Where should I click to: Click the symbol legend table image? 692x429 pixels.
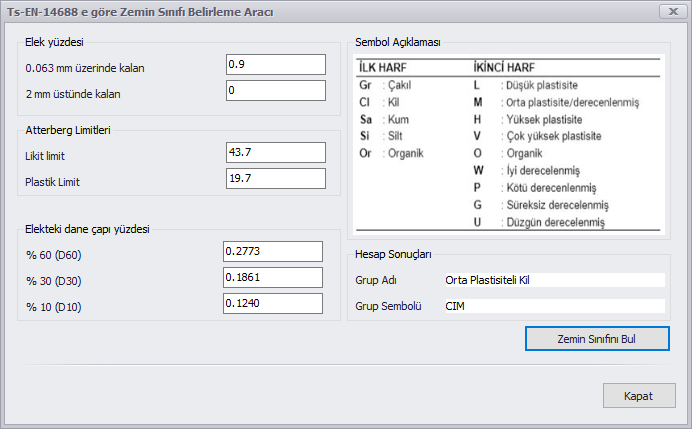508,145
